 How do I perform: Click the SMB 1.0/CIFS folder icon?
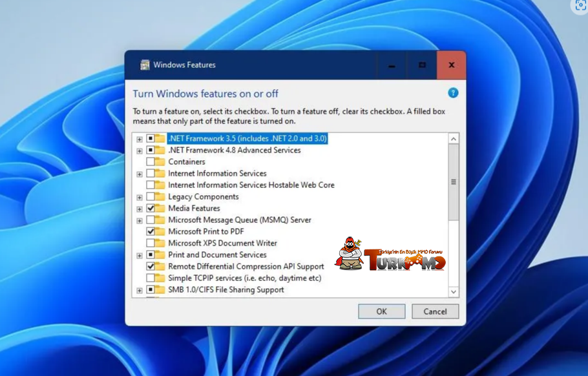pos(160,289)
